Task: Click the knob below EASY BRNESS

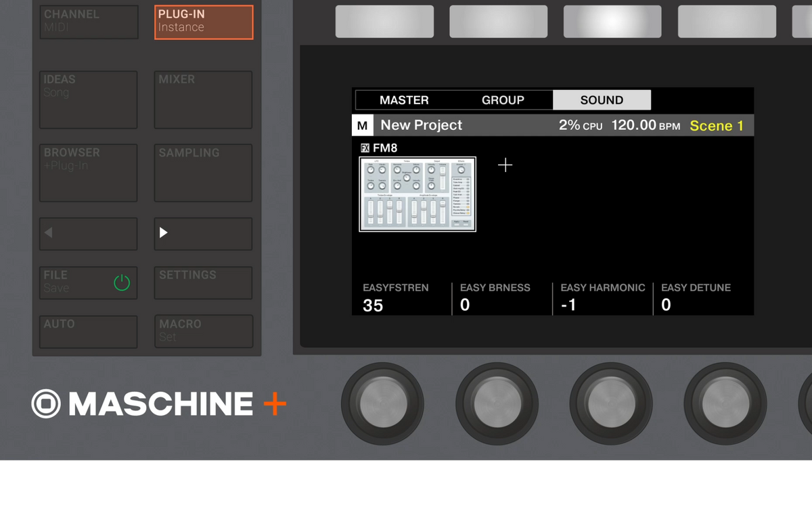Action: (497, 404)
